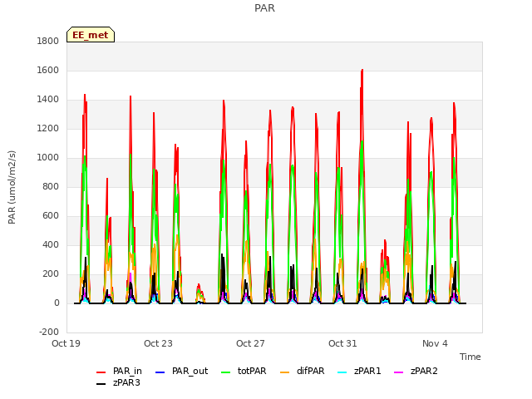Click the 1000 y-axis tick label
Viewport: 532px width, 399px height.
[x=48, y=158]
